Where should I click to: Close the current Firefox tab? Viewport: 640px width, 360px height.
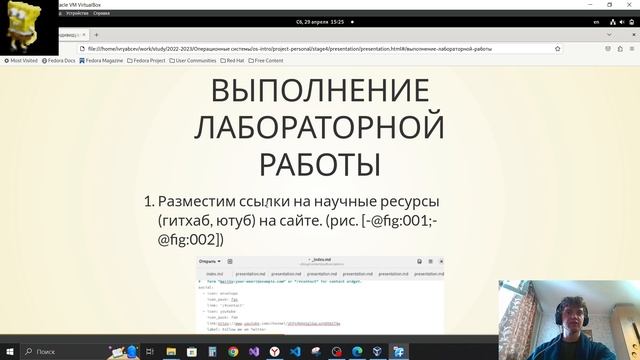click(x=84, y=35)
